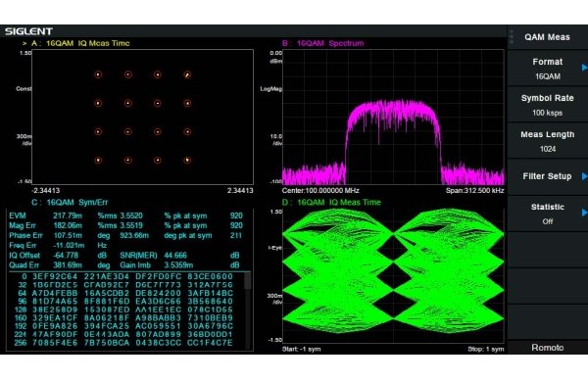Select window A 16QAM IQ Meas Time title
The image size is (588, 382).
pos(80,43)
